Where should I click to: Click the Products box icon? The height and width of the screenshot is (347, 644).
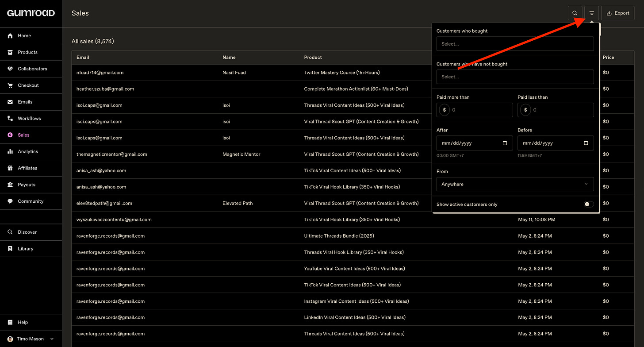(10, 52)
